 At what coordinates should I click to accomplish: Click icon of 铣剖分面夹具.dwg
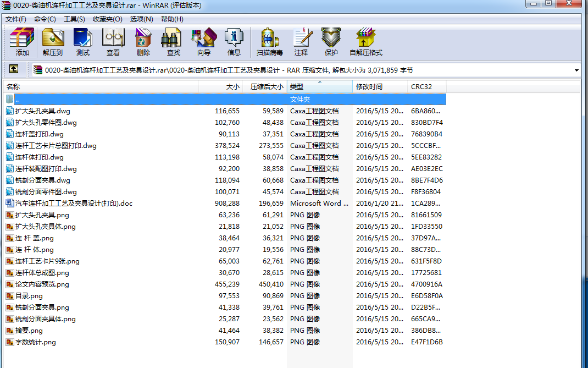[x=10, y=180]
